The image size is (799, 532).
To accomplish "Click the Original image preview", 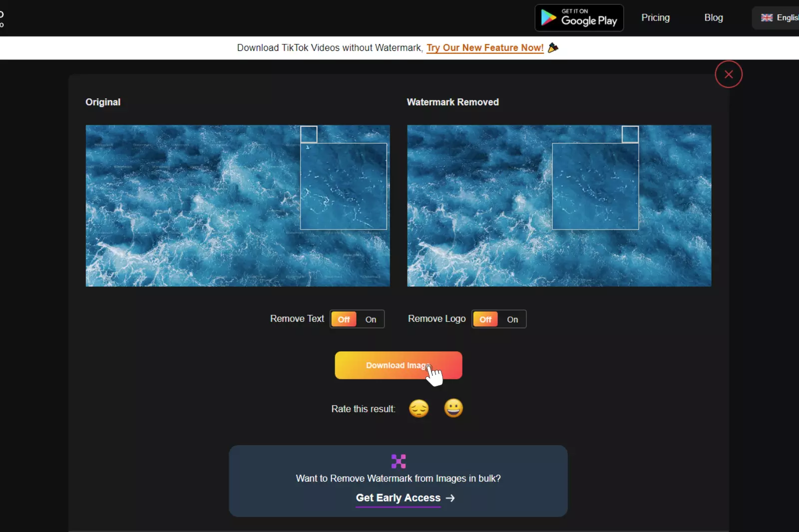I will (x=238, y=206).
